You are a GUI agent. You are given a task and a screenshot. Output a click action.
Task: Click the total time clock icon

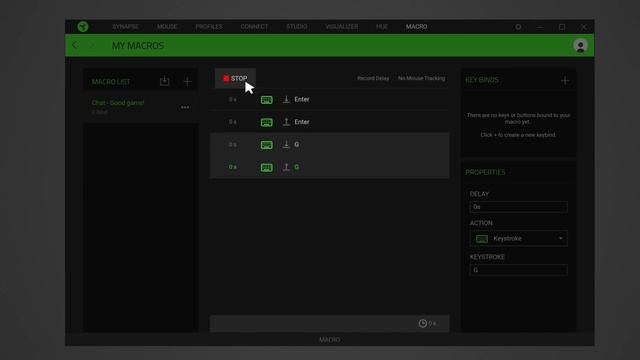pos(423,323)
